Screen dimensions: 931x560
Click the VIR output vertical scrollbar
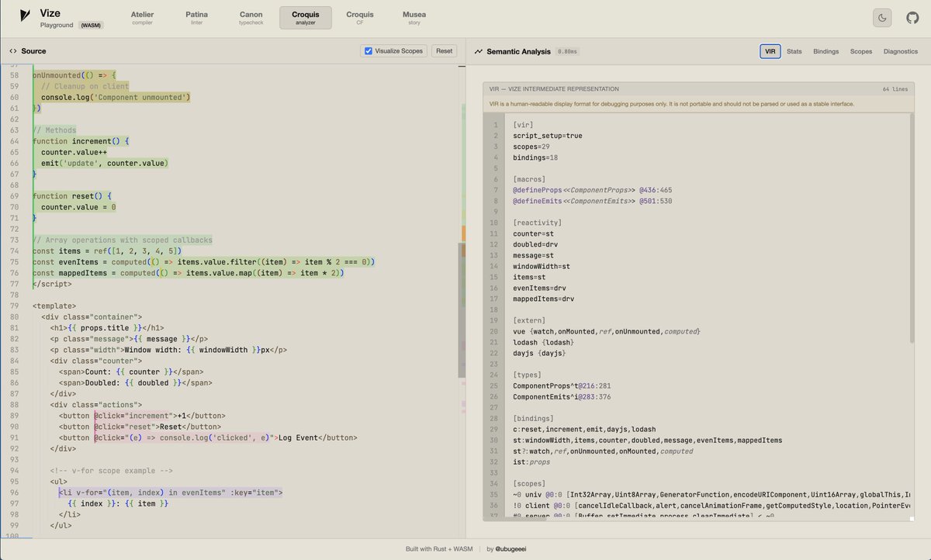[912, 229]
